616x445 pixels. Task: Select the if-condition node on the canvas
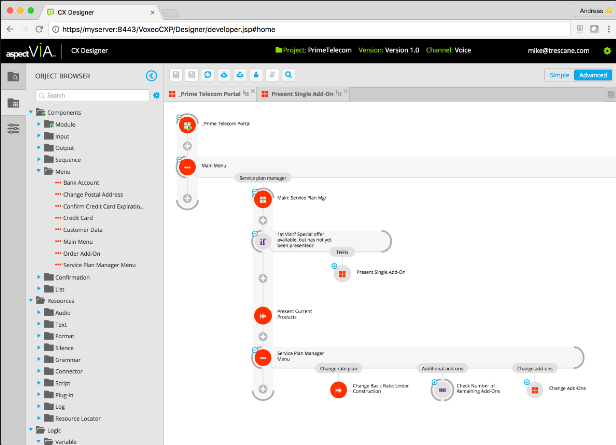pyautogui.click(x=262, y=241)
